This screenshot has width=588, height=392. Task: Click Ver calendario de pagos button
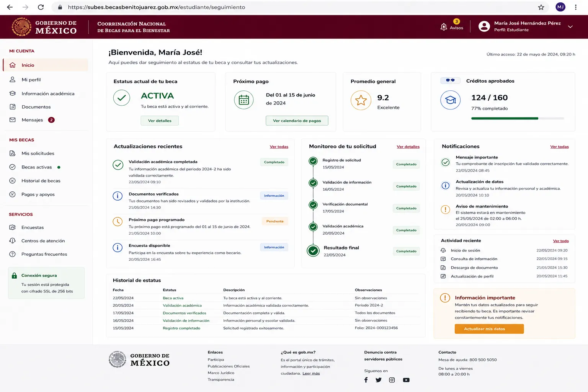(x=297, y=121)
